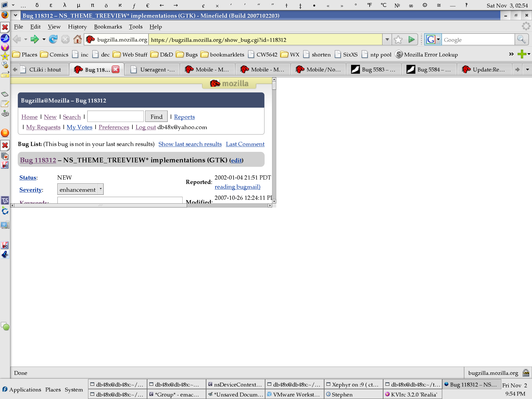Screen dimensions: 532x399
Task: Open the Tools menu
Action: click(136, 27)
